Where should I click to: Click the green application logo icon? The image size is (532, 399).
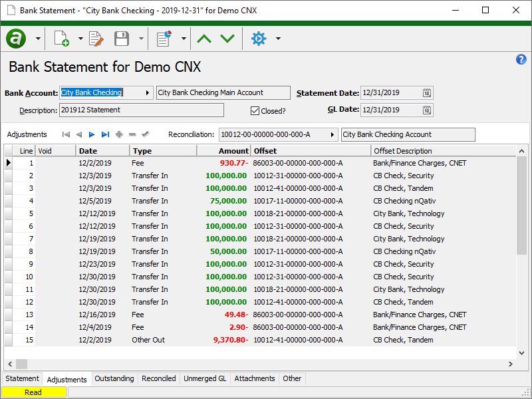16,39
